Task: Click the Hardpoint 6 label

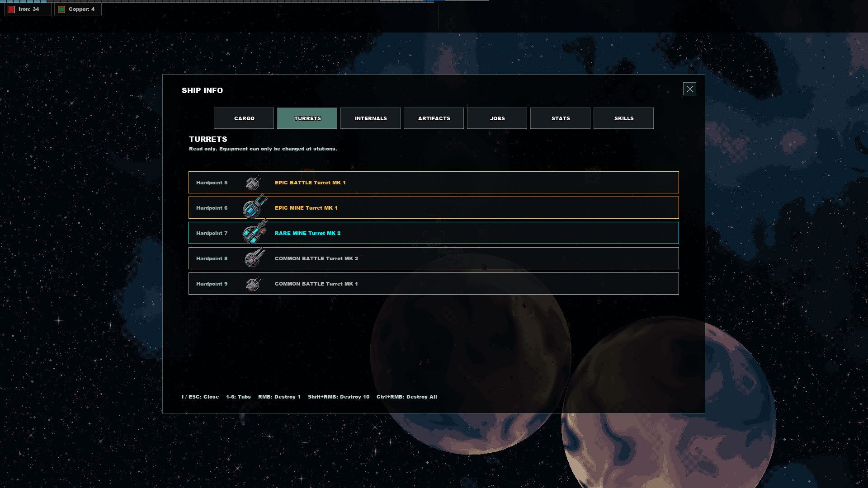Action: pos(212,208)
